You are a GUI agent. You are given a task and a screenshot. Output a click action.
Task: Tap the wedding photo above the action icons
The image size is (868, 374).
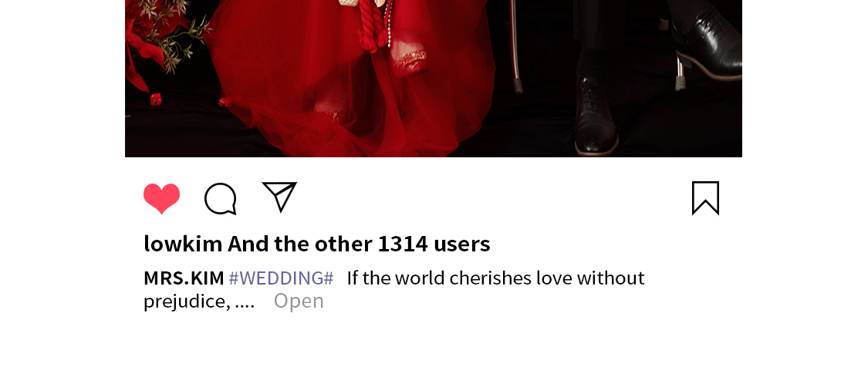[x=434, y=79]
